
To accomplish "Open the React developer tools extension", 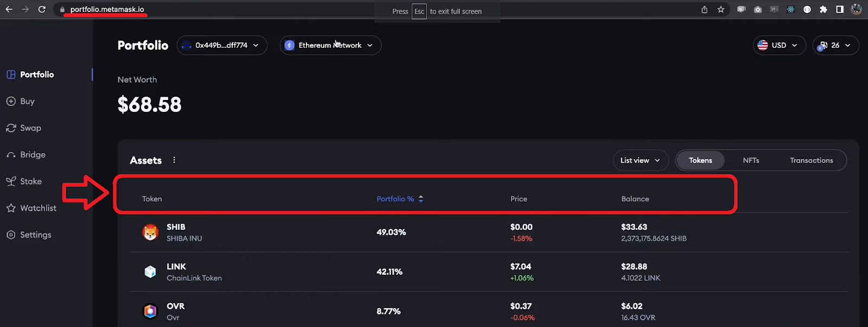I will coord(790,9).
